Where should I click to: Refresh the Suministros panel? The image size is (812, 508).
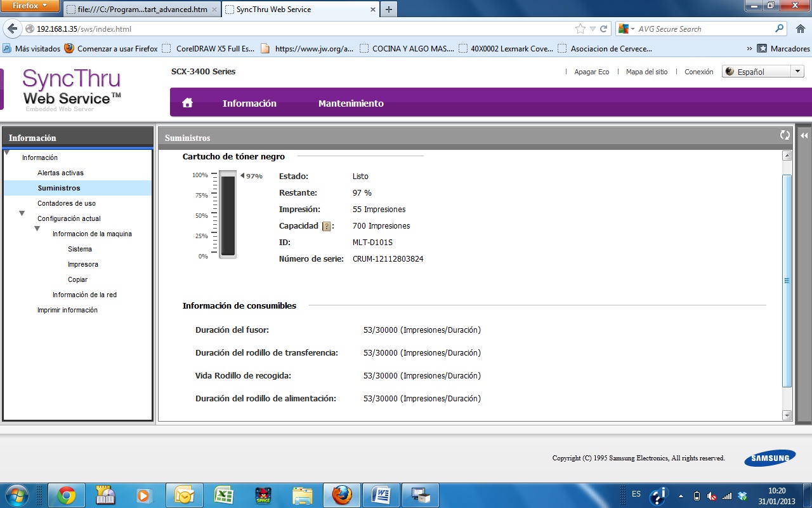tap(785, 135)
